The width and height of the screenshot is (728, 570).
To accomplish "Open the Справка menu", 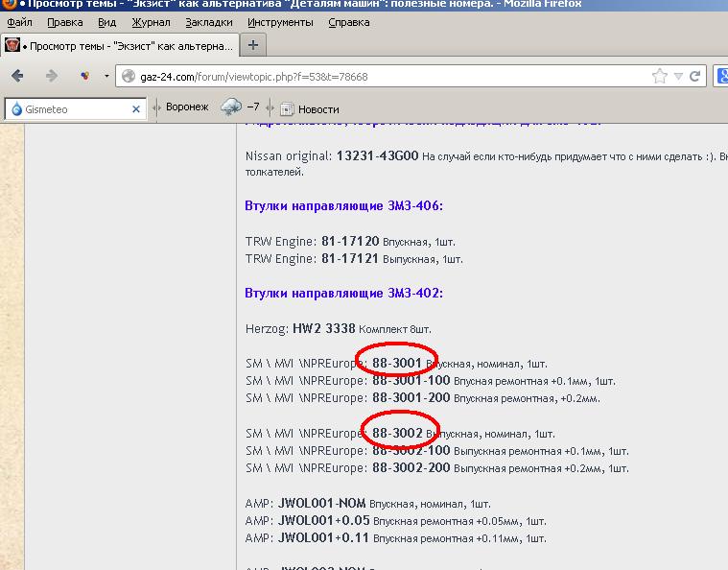I will (349, 22).
